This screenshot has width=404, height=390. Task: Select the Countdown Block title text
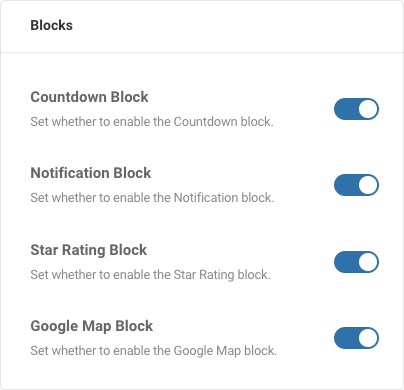coord(89,97)
